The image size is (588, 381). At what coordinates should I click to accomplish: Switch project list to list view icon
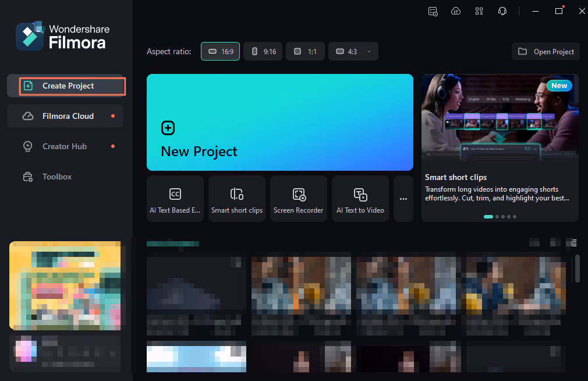point(574,242)
